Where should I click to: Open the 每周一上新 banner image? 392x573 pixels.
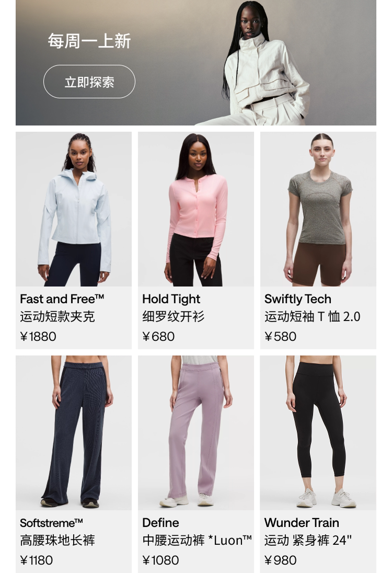[196, 63]
